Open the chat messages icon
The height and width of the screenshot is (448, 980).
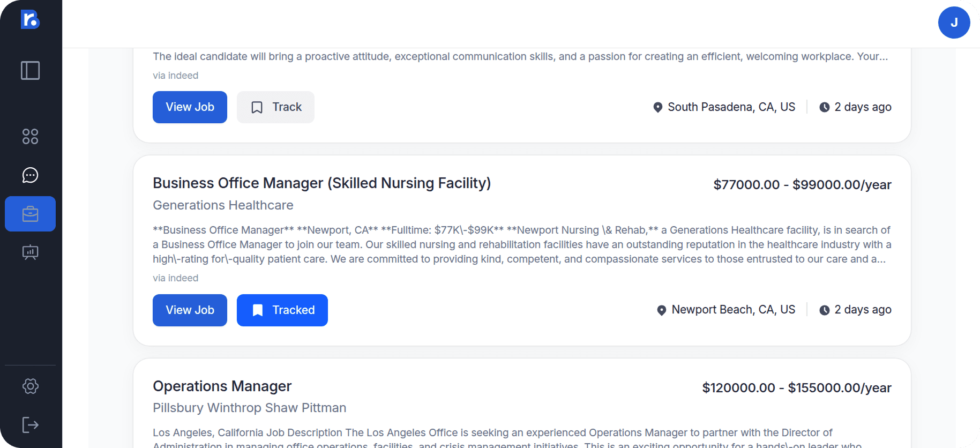[x=30, y=175]
